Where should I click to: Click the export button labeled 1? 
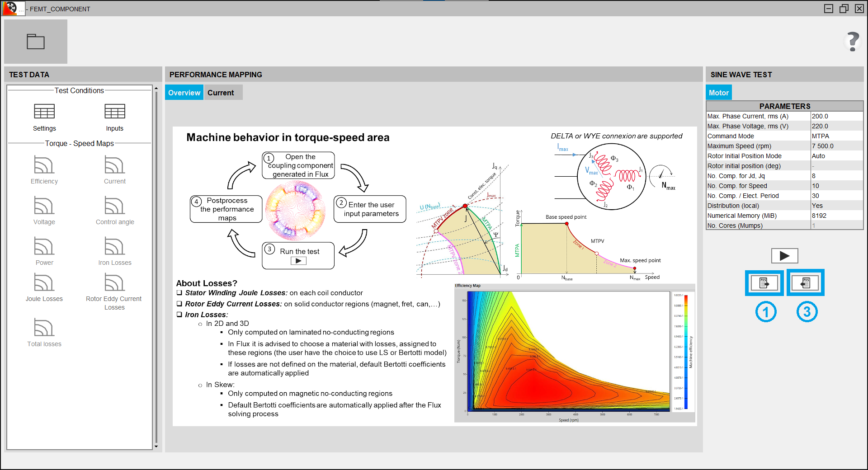pos(764,283)
